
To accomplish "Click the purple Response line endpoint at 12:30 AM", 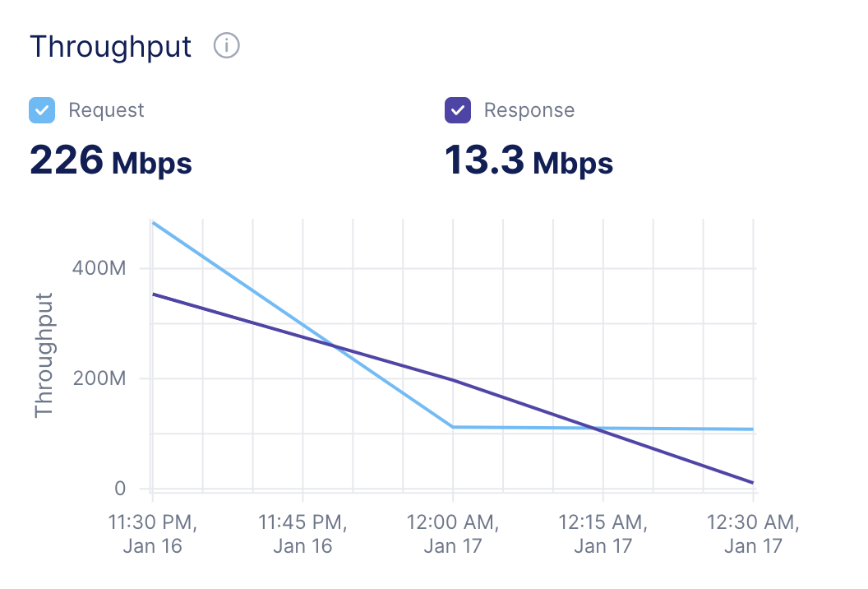I will [x=752, y=483].
